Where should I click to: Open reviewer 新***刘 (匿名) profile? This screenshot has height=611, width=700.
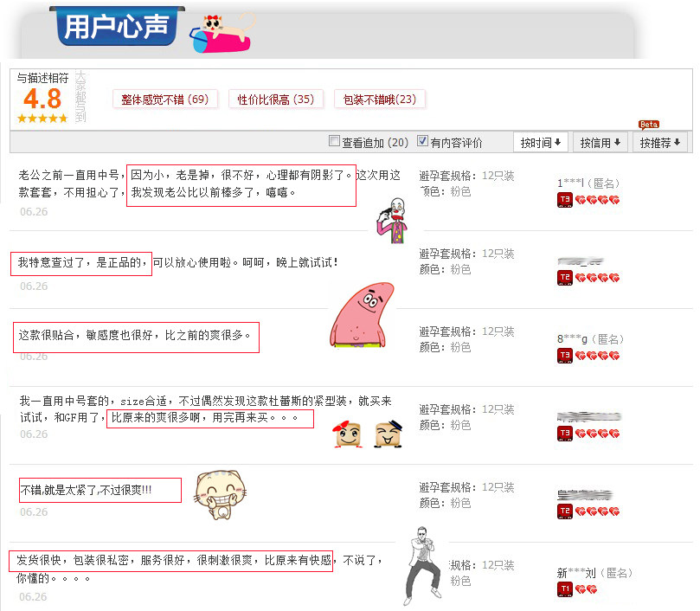(x=594, y=573)
